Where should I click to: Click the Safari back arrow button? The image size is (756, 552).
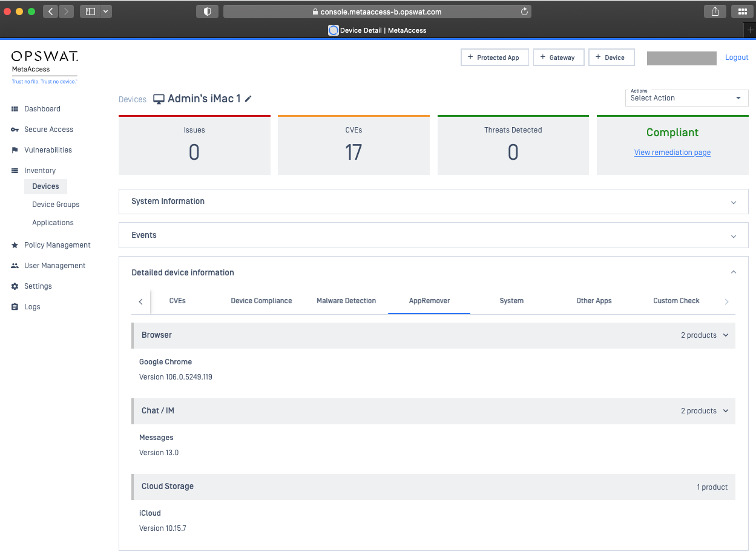(51, 11)
